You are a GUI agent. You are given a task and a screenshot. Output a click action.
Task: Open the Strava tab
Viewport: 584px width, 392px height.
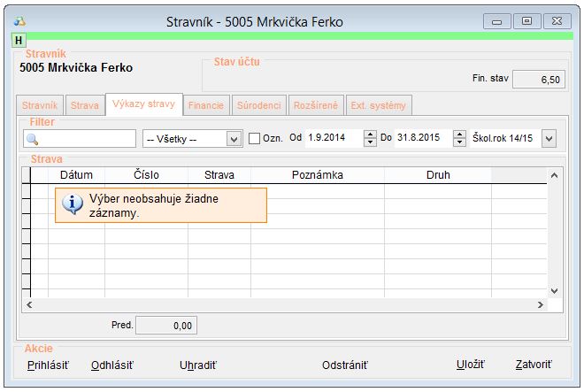click(85, 105)
